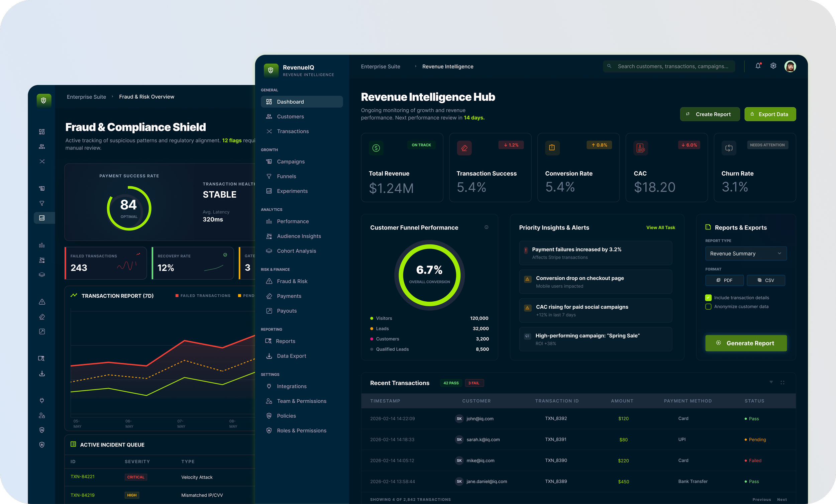This screenshot has height=504, width=836.
Task: Open settings gear icon in top header
Action: coord(773,66)
